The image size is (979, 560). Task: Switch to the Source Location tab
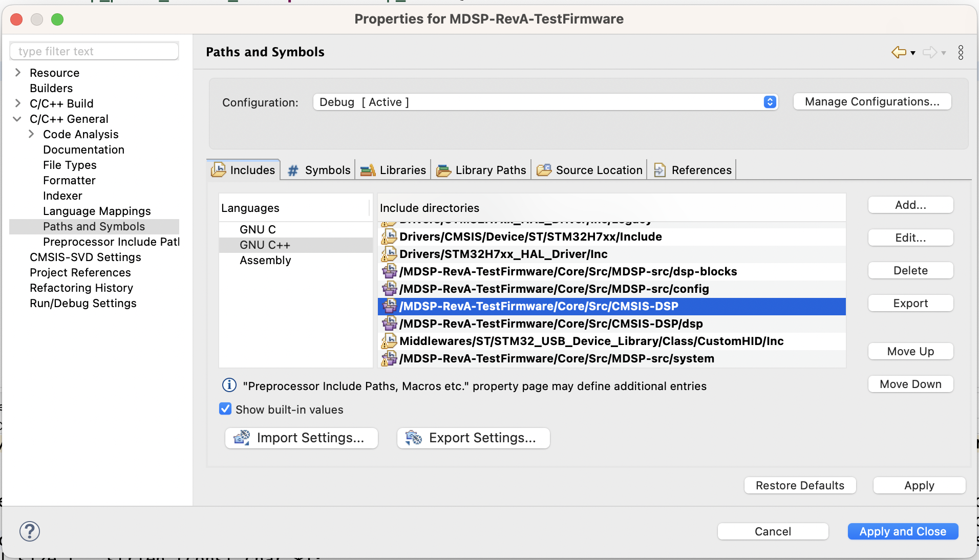tap(599, 170)
